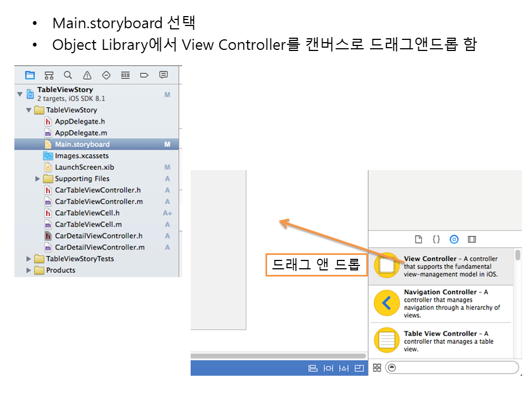Image resolution: width=532 pixels, height=399 pixels.
Task: Expand the Products folder
Action: click(29, 270)
